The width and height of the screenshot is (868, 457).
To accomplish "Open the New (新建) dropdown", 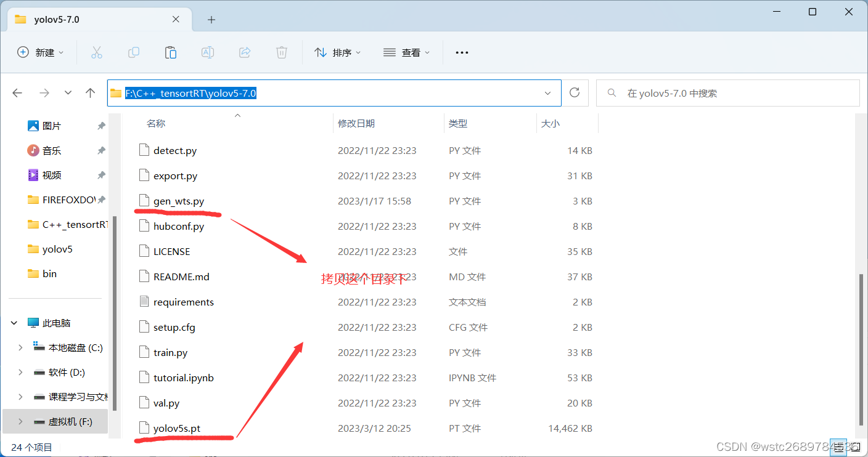I will point(40,53).
